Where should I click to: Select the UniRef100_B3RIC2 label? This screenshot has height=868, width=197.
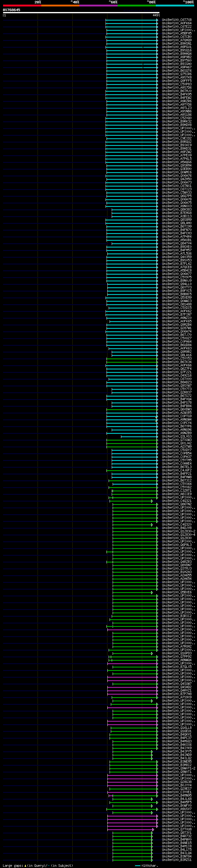(x=177, y=616)
